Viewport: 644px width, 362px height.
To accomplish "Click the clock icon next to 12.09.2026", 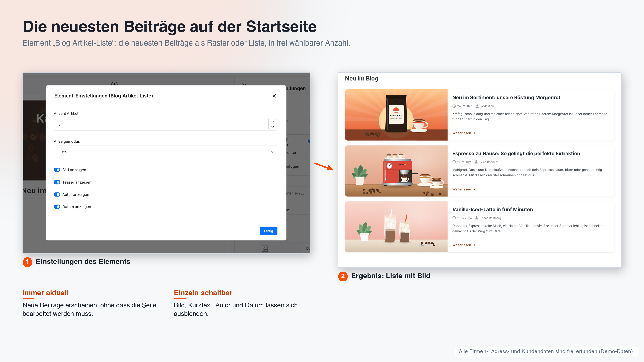I will coord(454,218).
